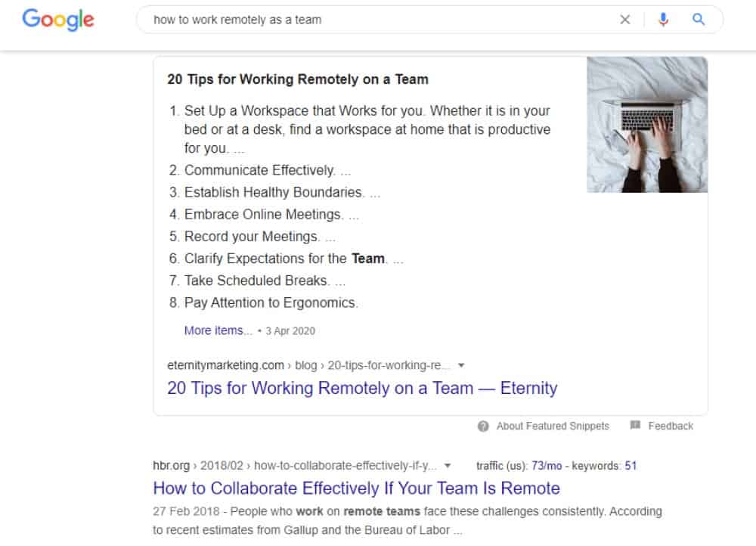Focus the search query input field
This screenshot has height=546, width=756.
[378, 20]
